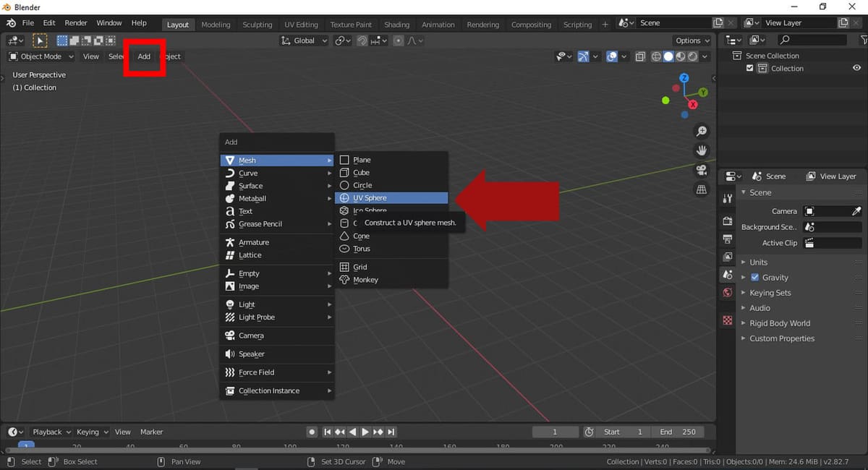
Task: Click the timeline auto-keying record button
Action: [312, 432]
